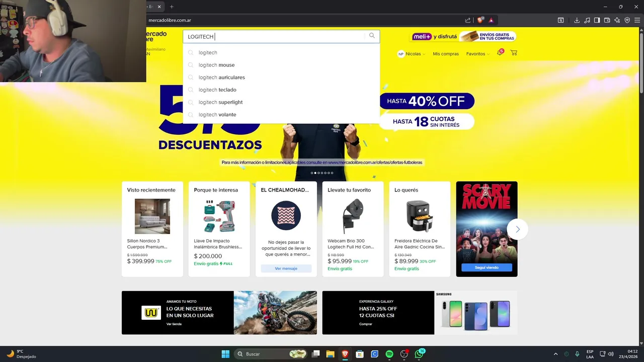Open File Explorer from the taskbar
The height and width of the screenshot is (362, 644).
coord(330,354)
